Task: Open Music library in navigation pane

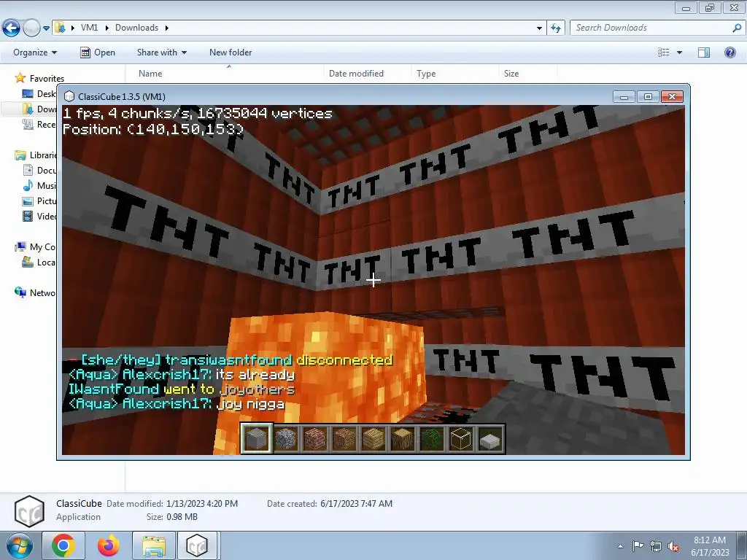Action: (x=39, y=185)
